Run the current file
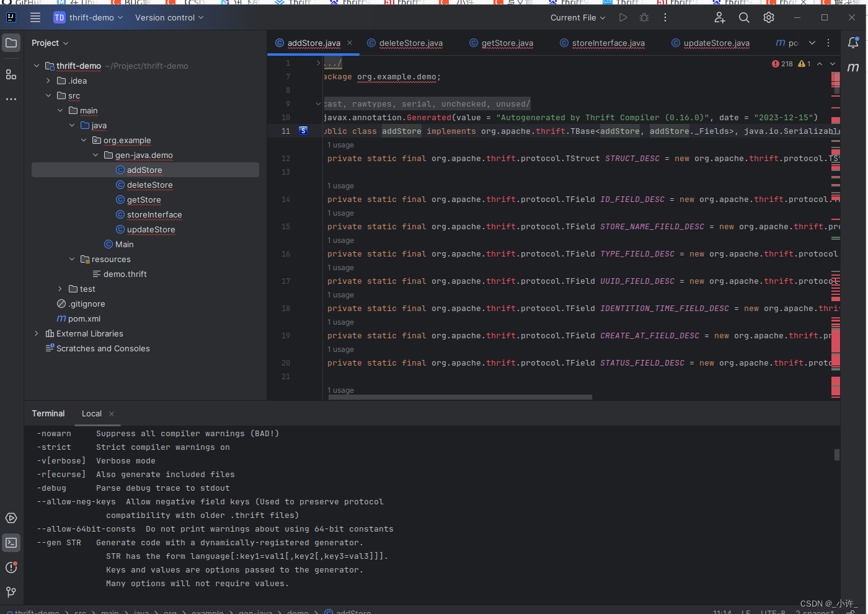868x614 pixels. click(x=623, y=17)
